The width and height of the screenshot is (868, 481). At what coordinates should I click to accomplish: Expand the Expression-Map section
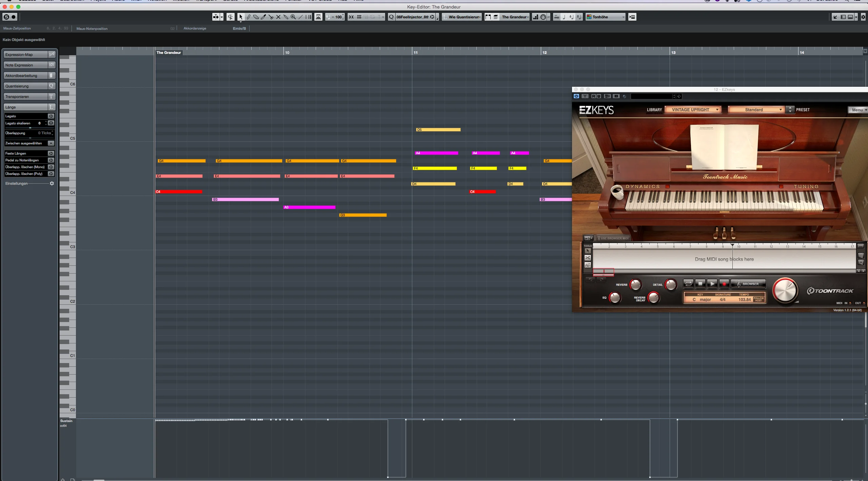pyautogui.click(x=29, y=55)
